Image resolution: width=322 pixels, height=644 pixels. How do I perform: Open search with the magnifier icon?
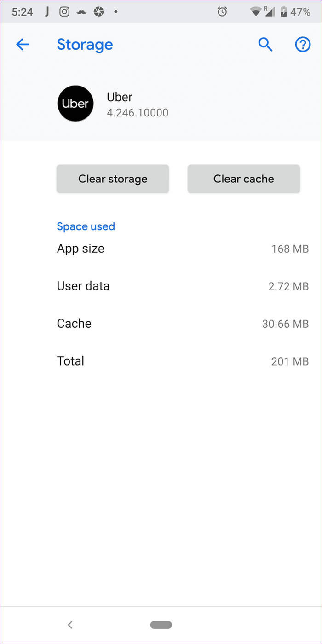265,45
